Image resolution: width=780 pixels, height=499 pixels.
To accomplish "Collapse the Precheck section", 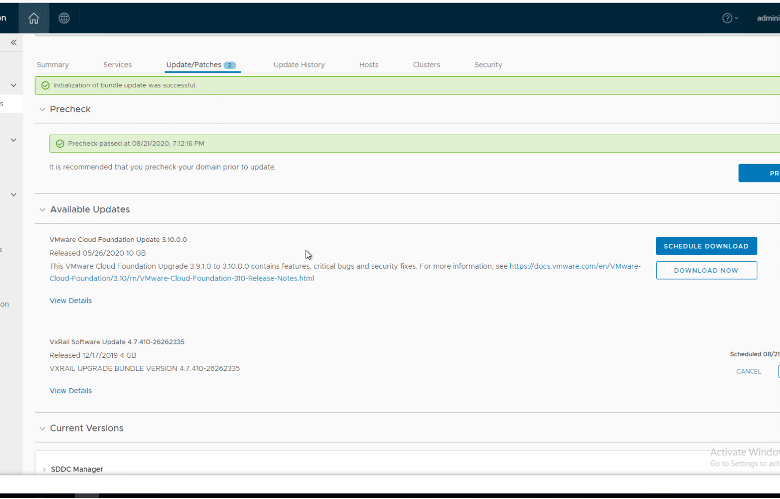I will pyautogui.click(x=42, y=109).
